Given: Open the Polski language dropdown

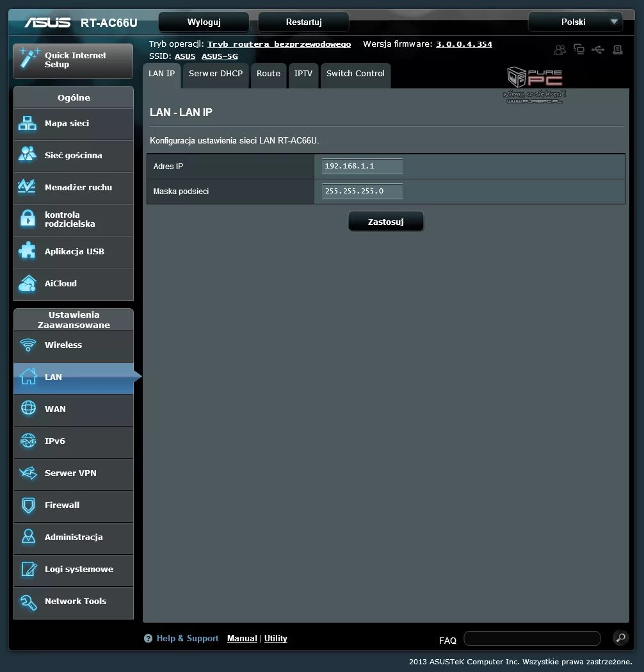Looking at the screenshot, I should [x=575, y=22].
